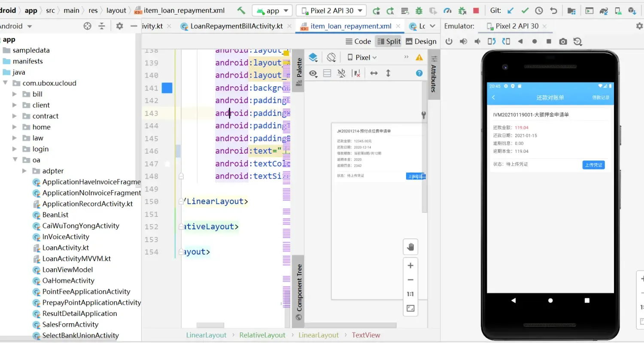Viewport: 644px width, 343px height.
Task: Click the Debug 'app' bug icon
Action: tap(419, 10)
